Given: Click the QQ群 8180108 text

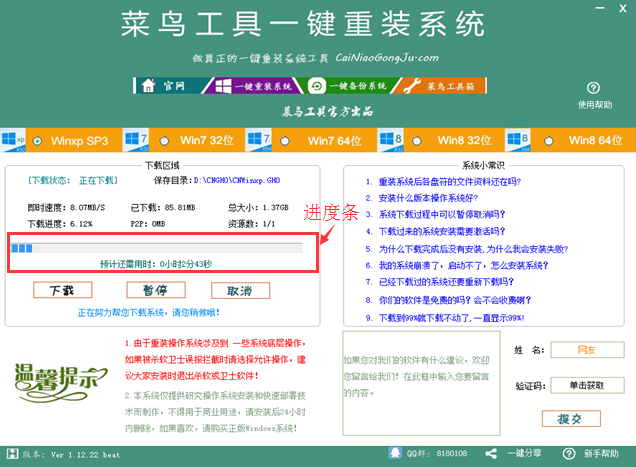Looking at the screenshot, I should [x=437, y=454].
